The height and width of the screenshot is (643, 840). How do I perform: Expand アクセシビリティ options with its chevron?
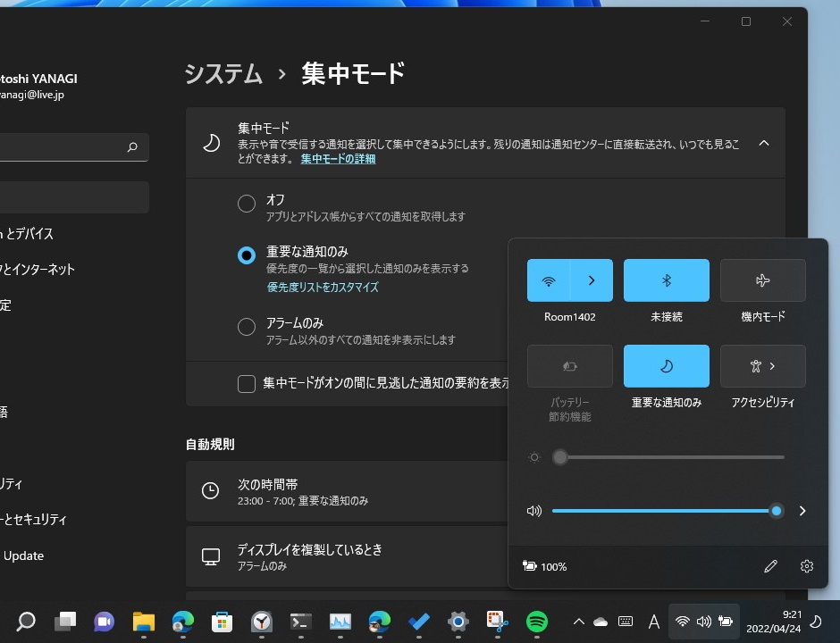point(773,365)
